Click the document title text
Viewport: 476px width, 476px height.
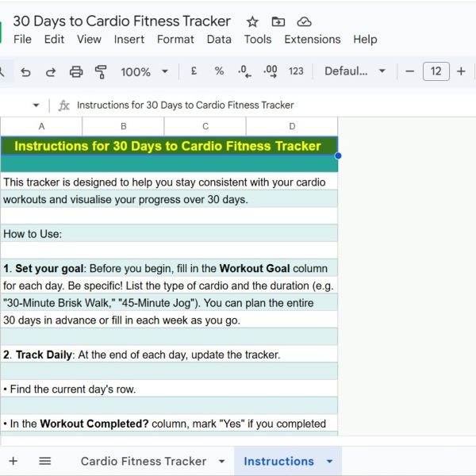[121, 21]
